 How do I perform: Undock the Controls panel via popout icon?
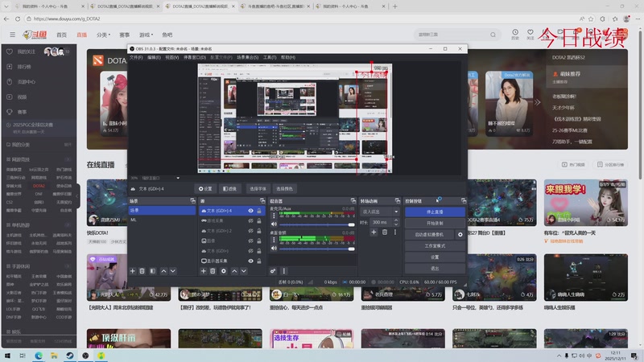464,201
